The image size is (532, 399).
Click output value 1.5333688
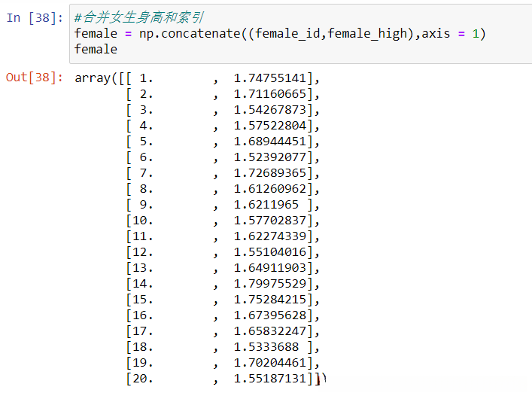[266, 347]
